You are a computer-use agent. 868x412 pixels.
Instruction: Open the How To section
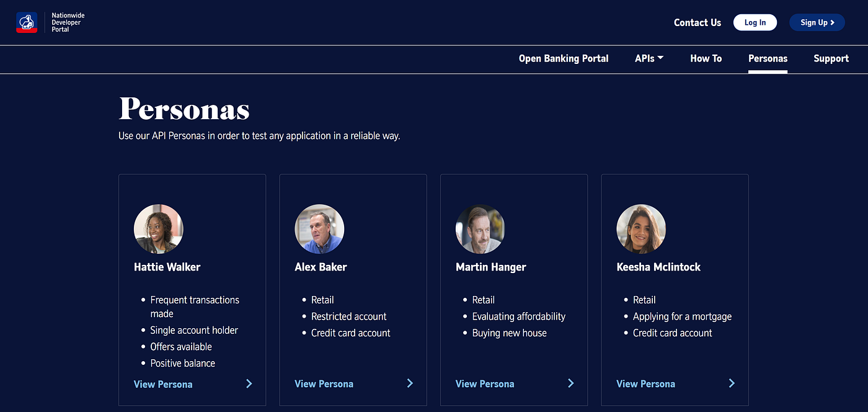(x=706, y=58)
